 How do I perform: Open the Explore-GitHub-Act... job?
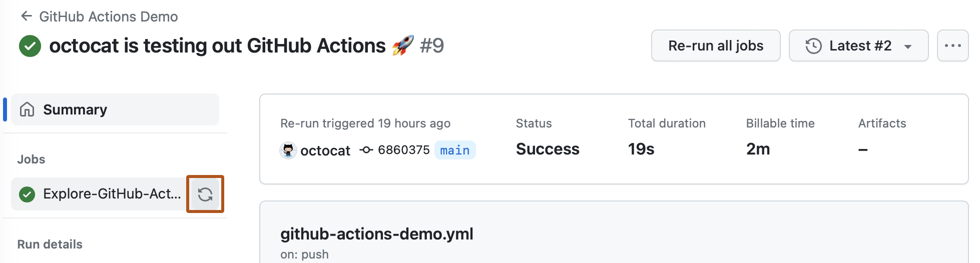click(112, 194)
